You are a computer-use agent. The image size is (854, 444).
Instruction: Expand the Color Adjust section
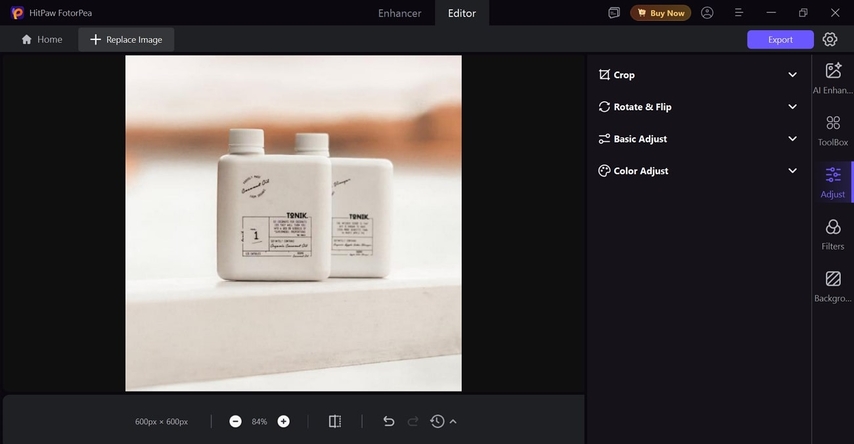[x=698, y=171]
